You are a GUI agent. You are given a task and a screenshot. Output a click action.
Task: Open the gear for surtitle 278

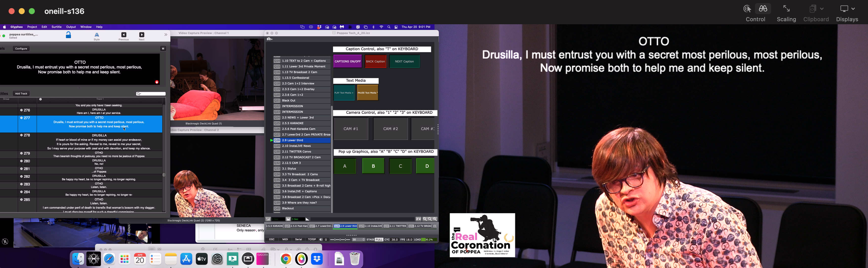tap(22, 135)
